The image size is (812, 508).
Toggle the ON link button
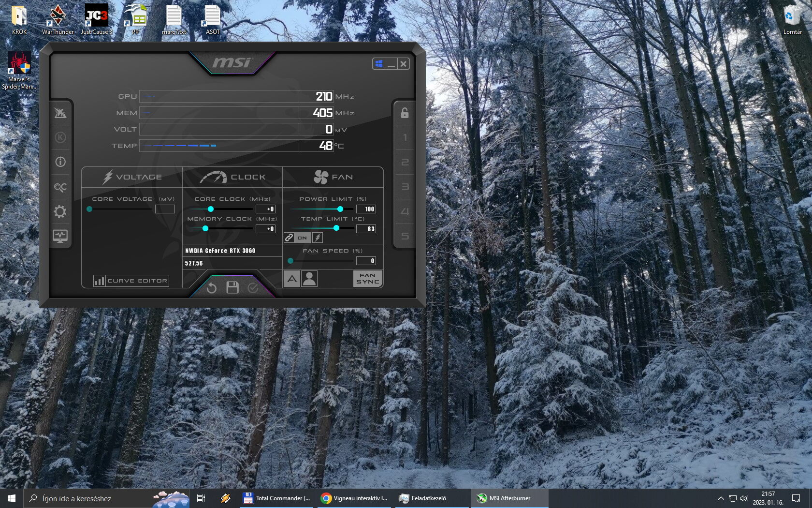(x=302, y=238)
